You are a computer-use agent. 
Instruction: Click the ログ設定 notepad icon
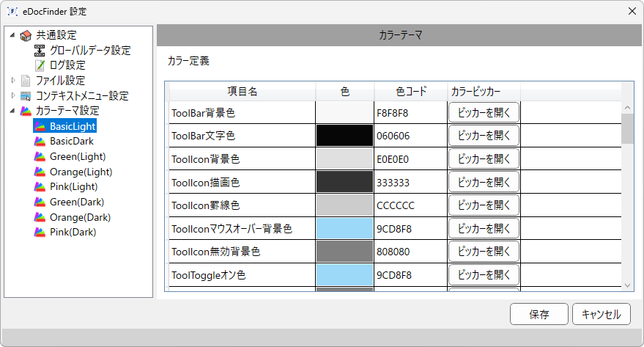coord(40,65)
